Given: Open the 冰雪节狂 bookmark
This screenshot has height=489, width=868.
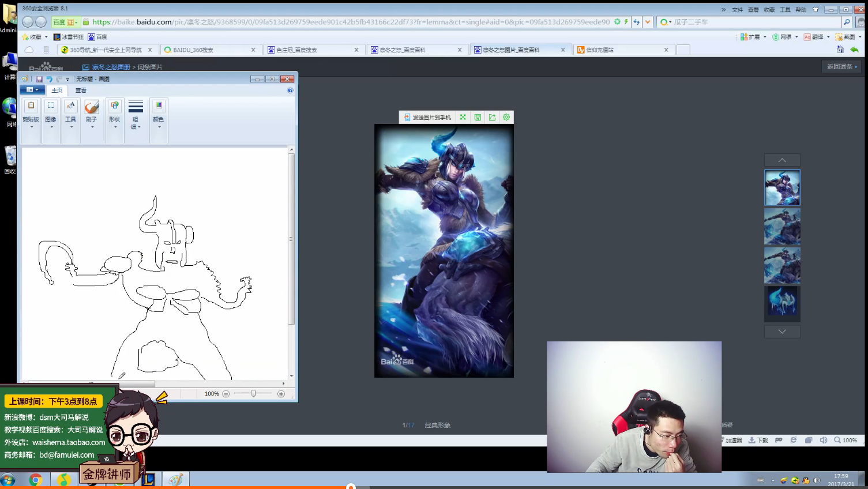Looking at the screenshot, I should click(69, 37).
